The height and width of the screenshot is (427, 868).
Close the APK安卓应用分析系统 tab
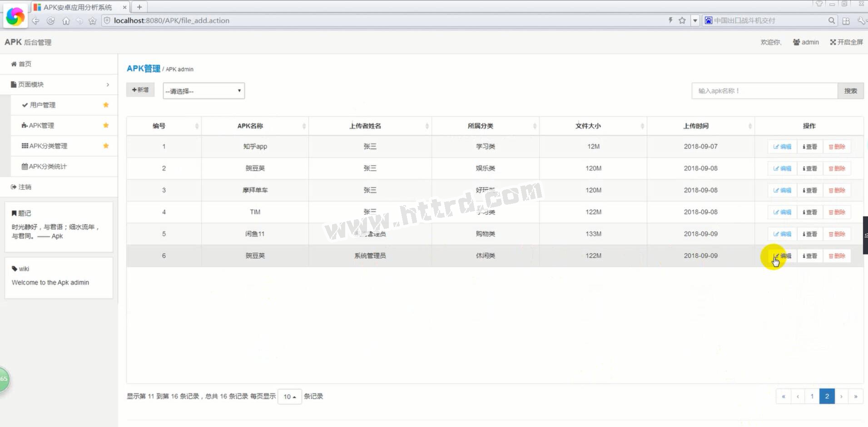124,7
